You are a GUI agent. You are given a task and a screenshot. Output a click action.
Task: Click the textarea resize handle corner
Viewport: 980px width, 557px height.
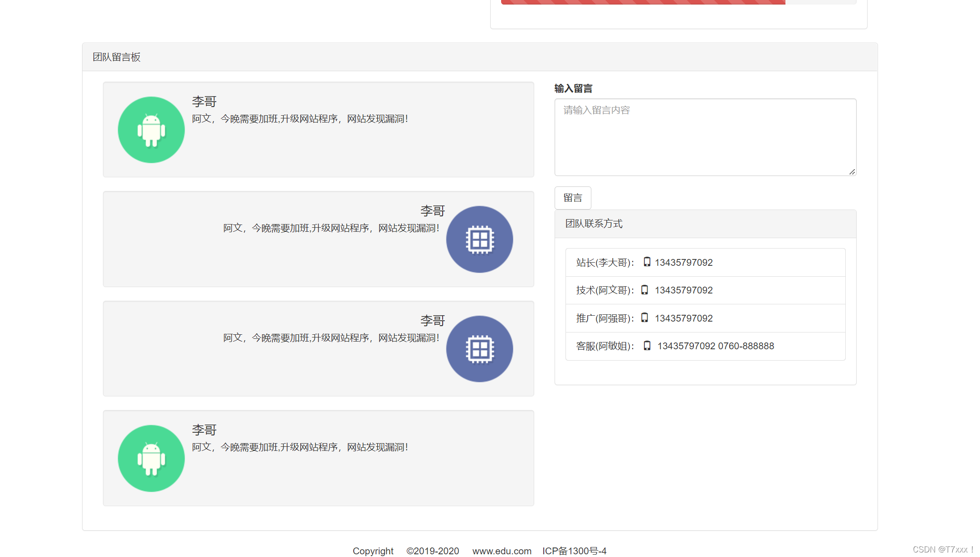point(852,172)
